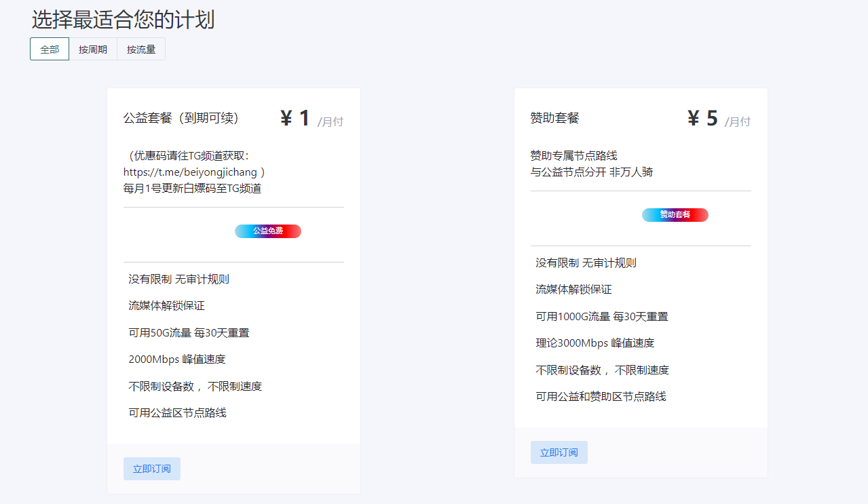Click the 公益免费 gradient badge
The height and width of the screenshot is (504, 868).
(268, 231)
